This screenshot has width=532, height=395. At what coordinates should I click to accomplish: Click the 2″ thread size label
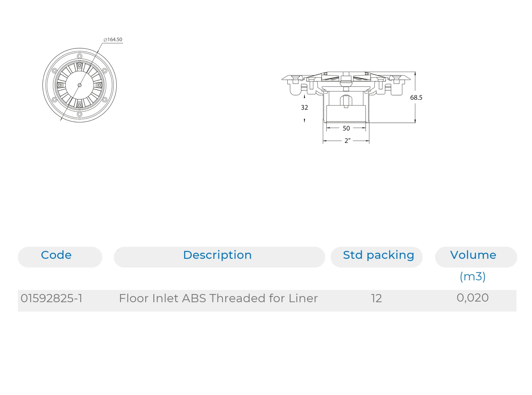point(347,141)
